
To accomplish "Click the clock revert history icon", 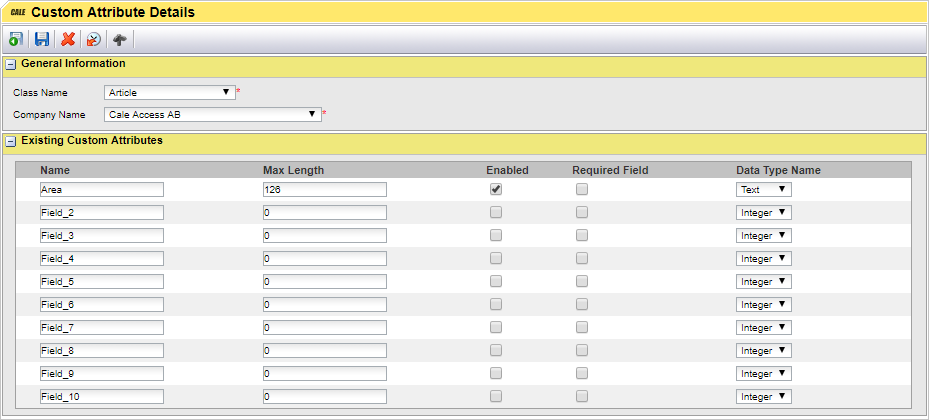I will [94, 40].
